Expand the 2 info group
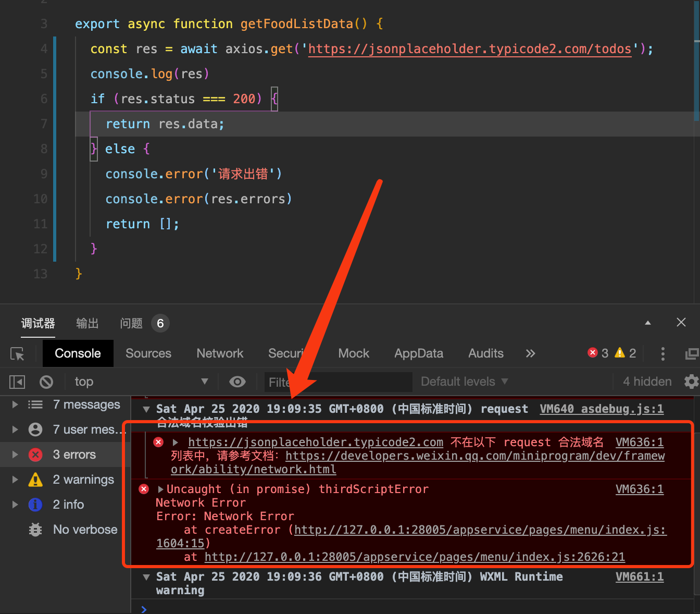Image resolution: width=700 pixels, height=614 pixels. (15, 505)
